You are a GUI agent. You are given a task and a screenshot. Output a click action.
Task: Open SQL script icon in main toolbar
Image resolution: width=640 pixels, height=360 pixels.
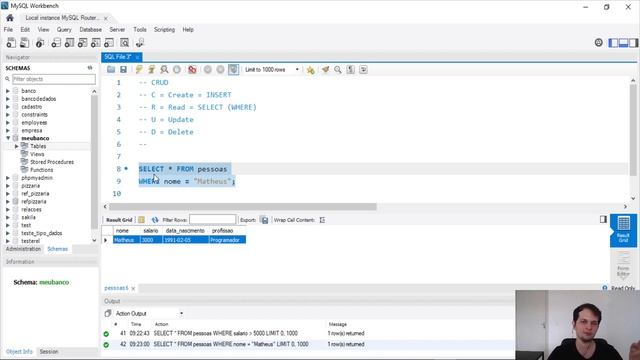[24, 42]
